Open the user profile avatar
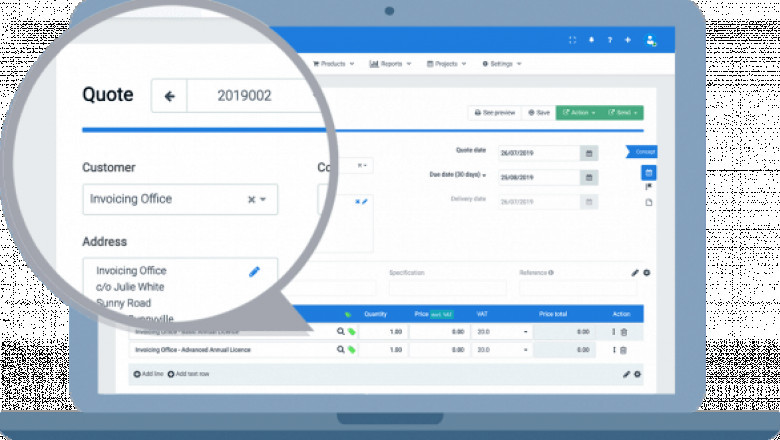 650,40
